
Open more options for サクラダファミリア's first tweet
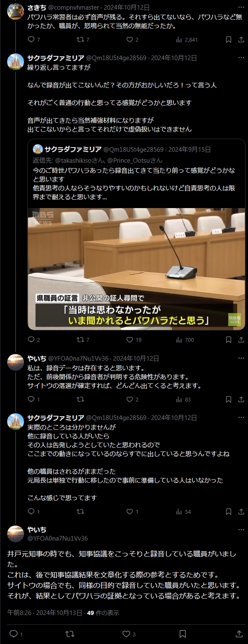pyautogui.click(x=241, y=58)
